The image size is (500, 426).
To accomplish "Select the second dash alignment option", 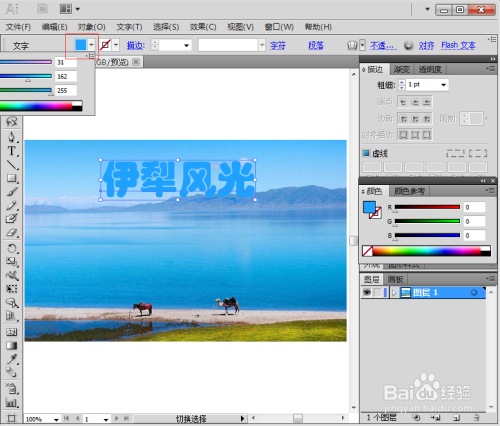I will pos(478,153).
